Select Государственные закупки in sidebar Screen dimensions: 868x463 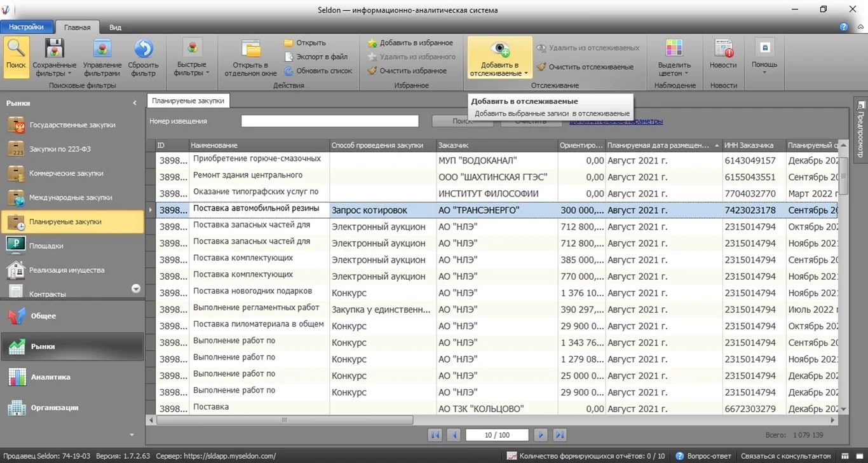pos(72,125)
